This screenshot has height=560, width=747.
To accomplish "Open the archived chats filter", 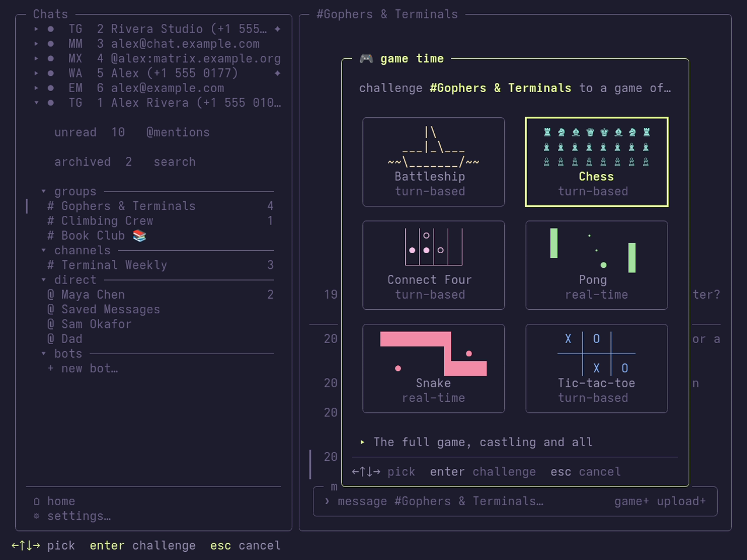I will [x=93, y=162].
